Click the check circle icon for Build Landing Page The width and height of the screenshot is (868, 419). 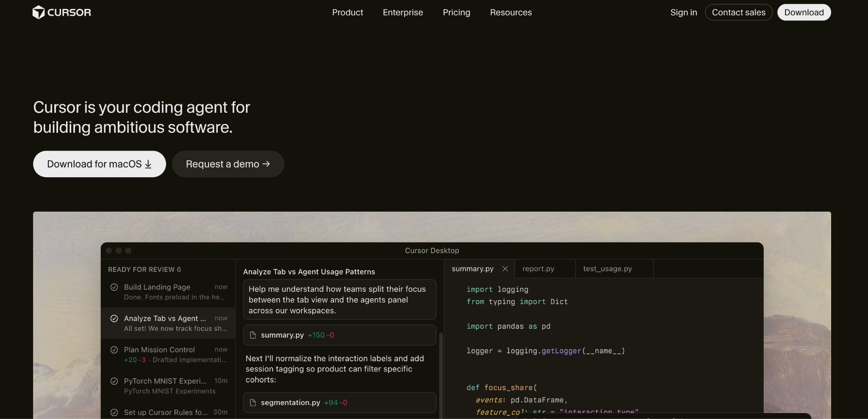coord(114,287)
